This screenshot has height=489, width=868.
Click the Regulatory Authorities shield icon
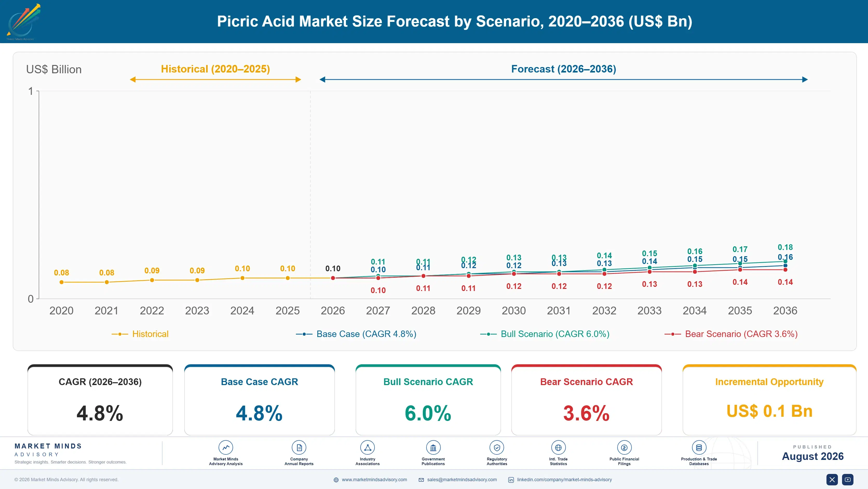497,447
